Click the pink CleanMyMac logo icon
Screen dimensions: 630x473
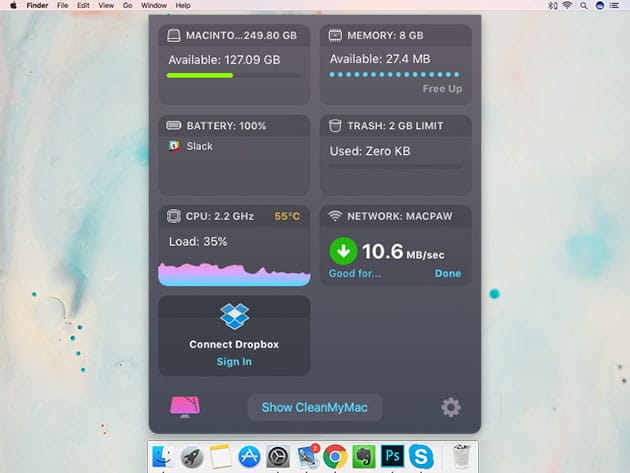point(184,407)
